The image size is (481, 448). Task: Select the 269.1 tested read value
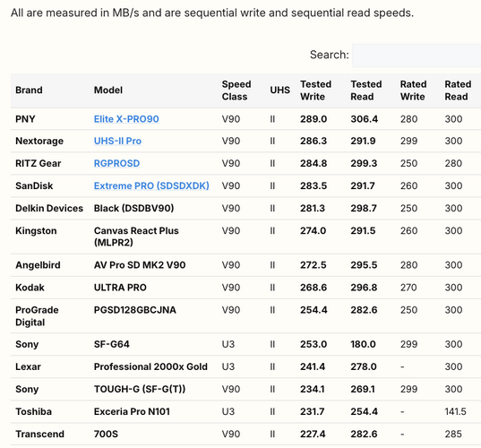363,389
